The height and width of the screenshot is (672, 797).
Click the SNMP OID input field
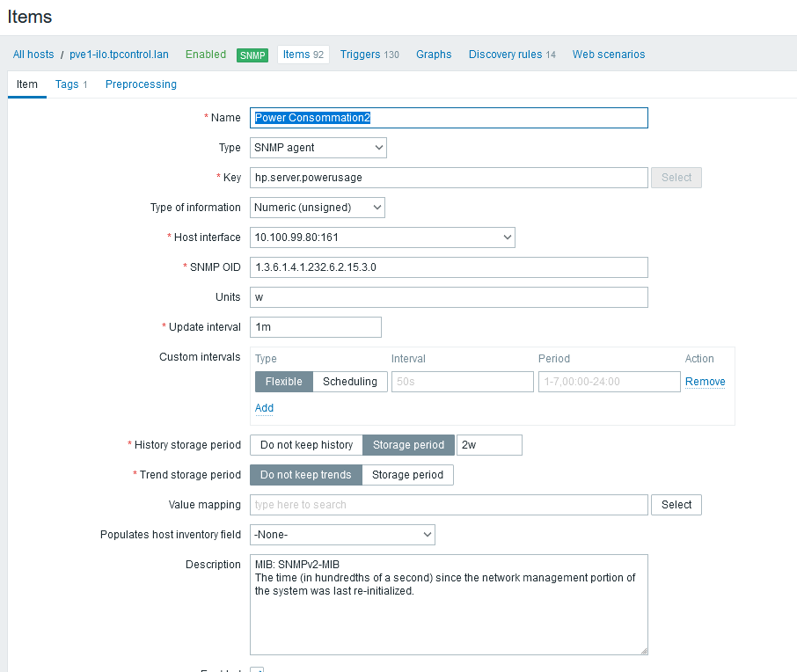click(x=449, y=267)
